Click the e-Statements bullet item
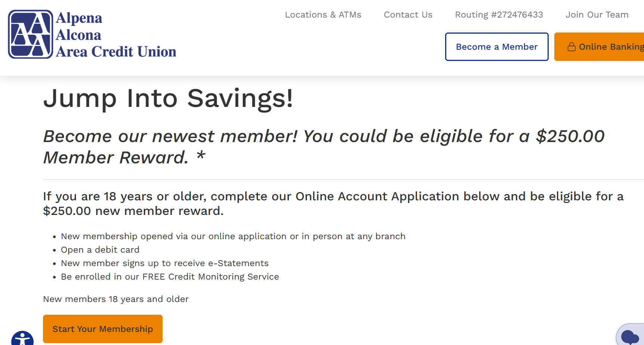This screenshot has width=644, height=345. coord(165,263)
